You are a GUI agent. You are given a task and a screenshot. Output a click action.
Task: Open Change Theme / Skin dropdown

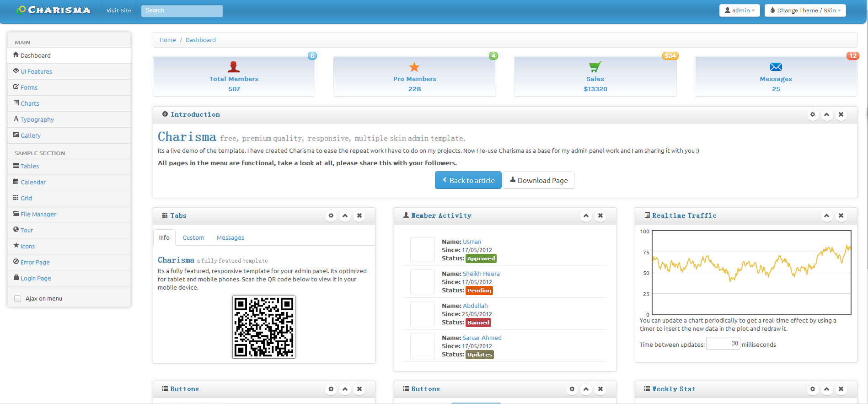(805, 11)
